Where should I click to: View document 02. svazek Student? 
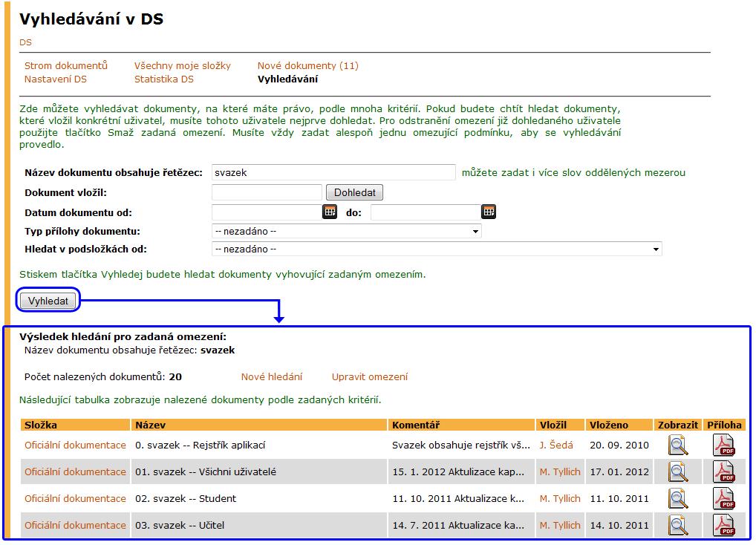tap(678, 498)
